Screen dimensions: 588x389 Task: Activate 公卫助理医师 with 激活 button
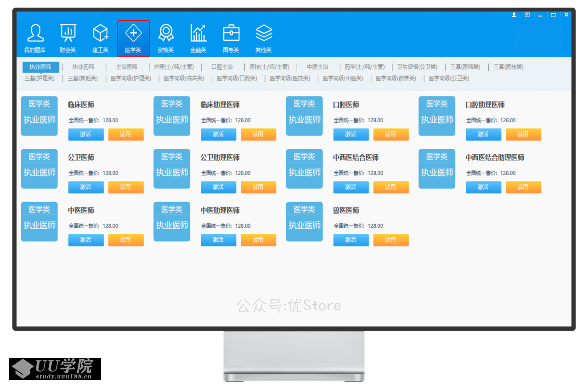218,187
